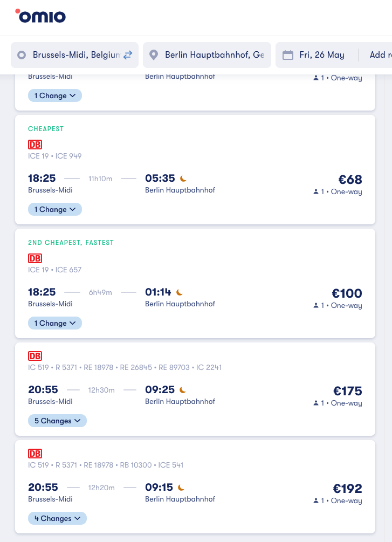Click the Omio logo
The width and height of the screenshot is (392, 542).
[41, 16]
